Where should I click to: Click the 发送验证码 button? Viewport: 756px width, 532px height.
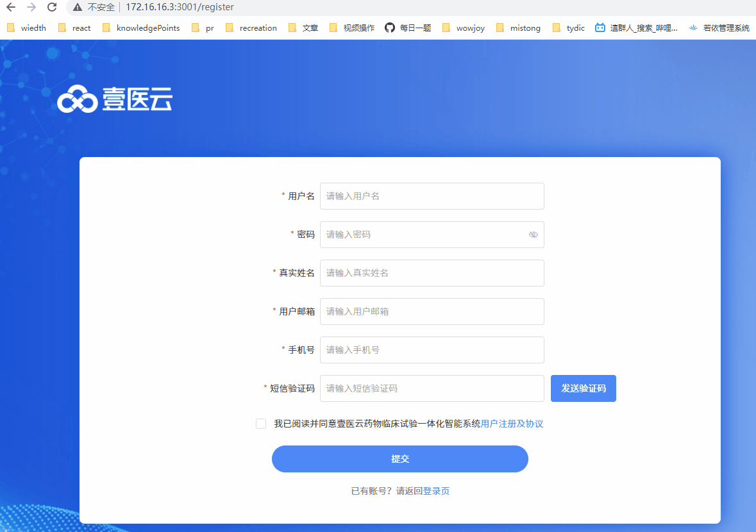pyautogui.click(x=583, y=388)
